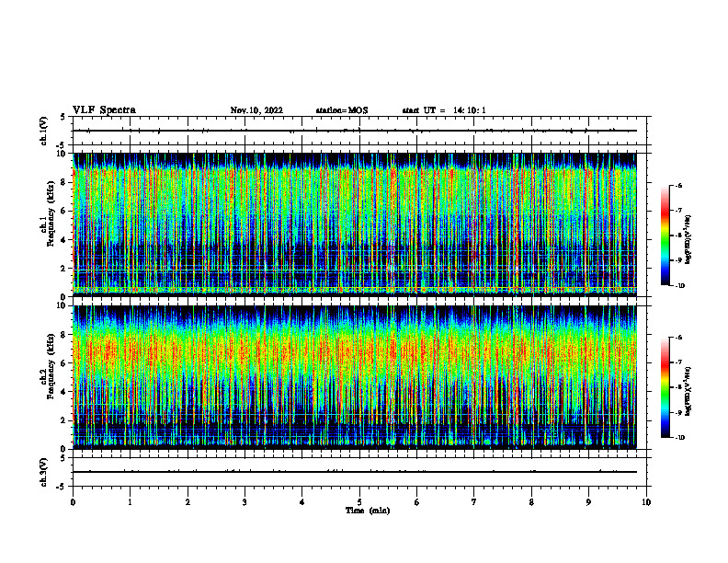Select the 'Nov.10, 2022' date text
The image size is (728, 563).
[256, 110]
